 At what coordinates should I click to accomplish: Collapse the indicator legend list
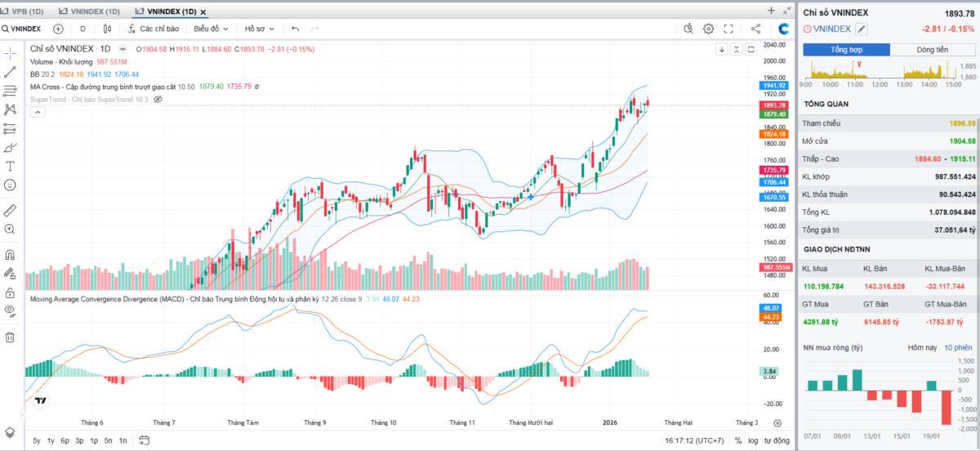pos(37,113)
